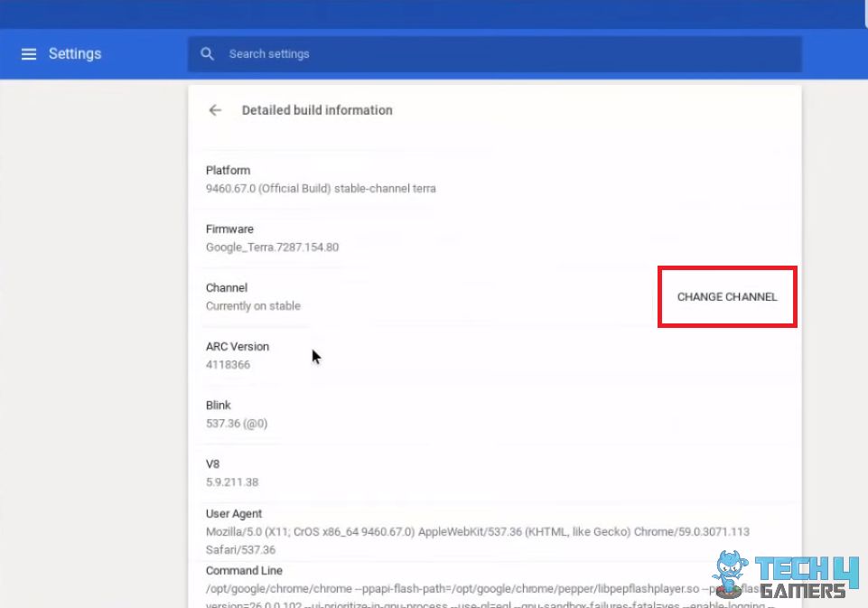Click the search magnifier icon
This screenshot has width=868, height=608.
click(207, 53)
